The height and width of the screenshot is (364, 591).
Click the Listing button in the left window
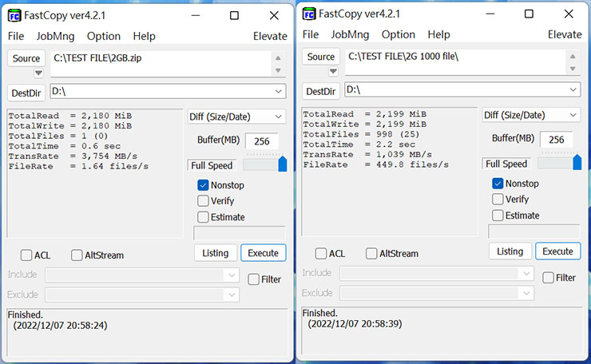click(x=216, y=253)
